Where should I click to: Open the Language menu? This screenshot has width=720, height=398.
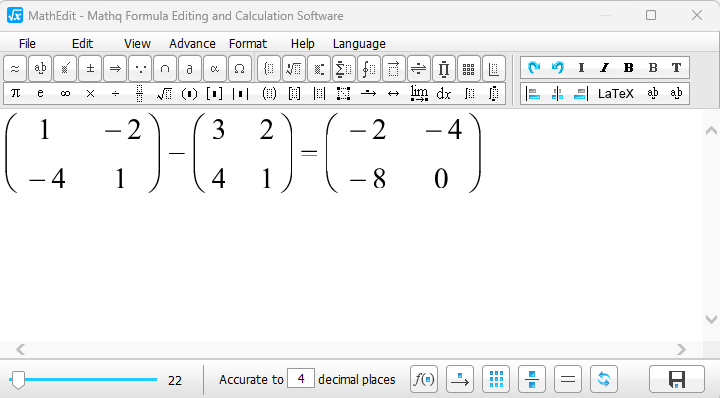click(359, 44)
